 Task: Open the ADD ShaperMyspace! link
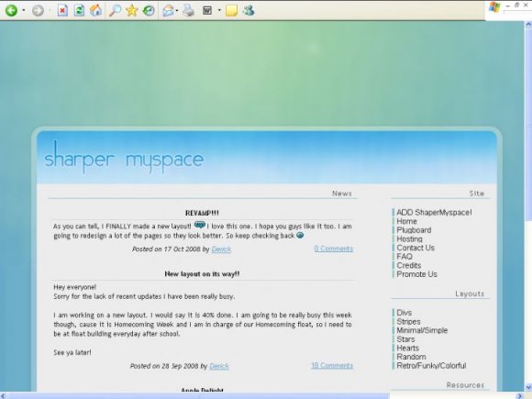point(434,213)
